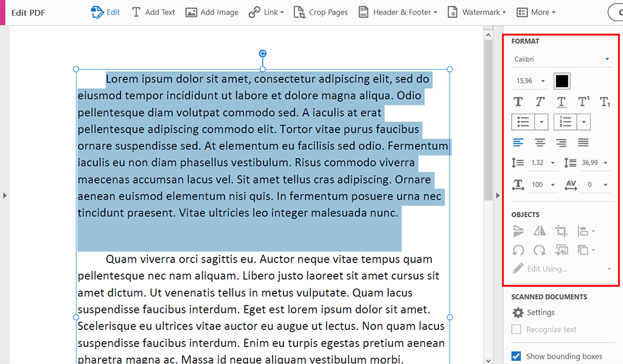Click the top-right text box handle
This screenshot has width=623, height=364.
450,69
